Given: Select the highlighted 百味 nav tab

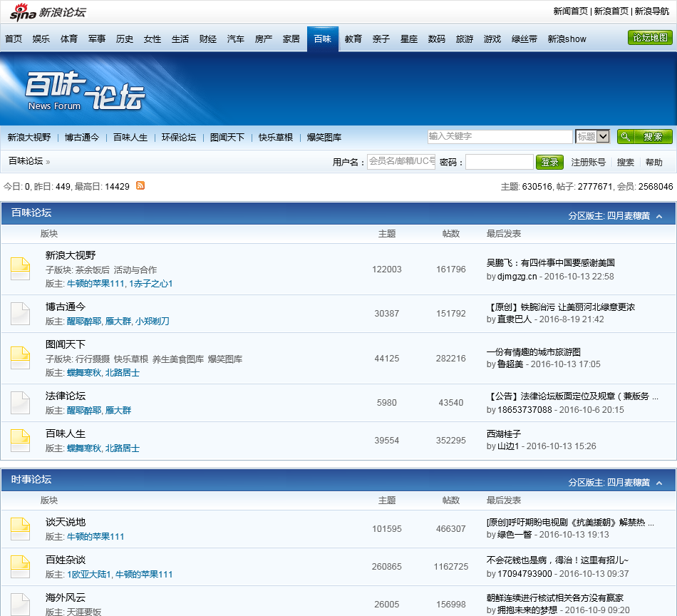Looking at the screenshot, I should coord(323,39).
